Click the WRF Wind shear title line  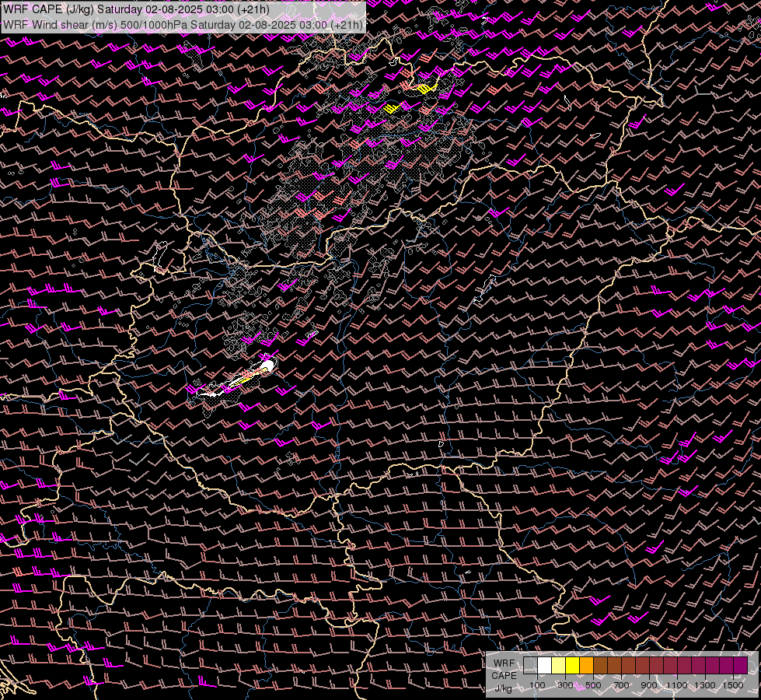click(x=183, y=25)
